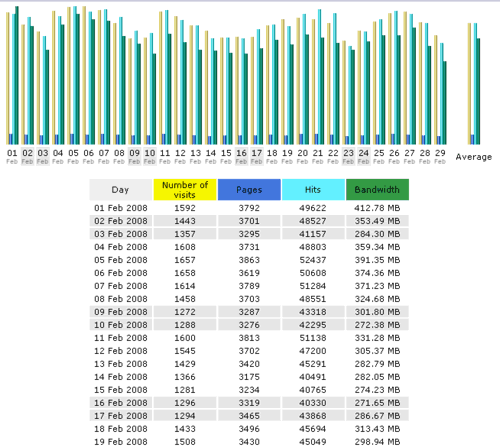Viewport: 500px width, 448px height.
Task: Select the '03 Feb 2008' row label
Action: [121, 234]
